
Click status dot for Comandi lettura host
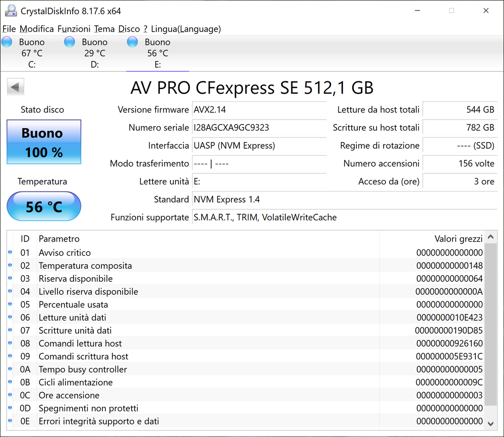click(10, 343)
